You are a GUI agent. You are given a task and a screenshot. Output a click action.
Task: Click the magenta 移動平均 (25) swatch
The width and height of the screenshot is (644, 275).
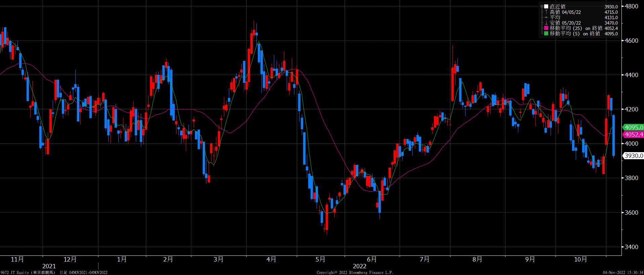(x=546, y=28)
